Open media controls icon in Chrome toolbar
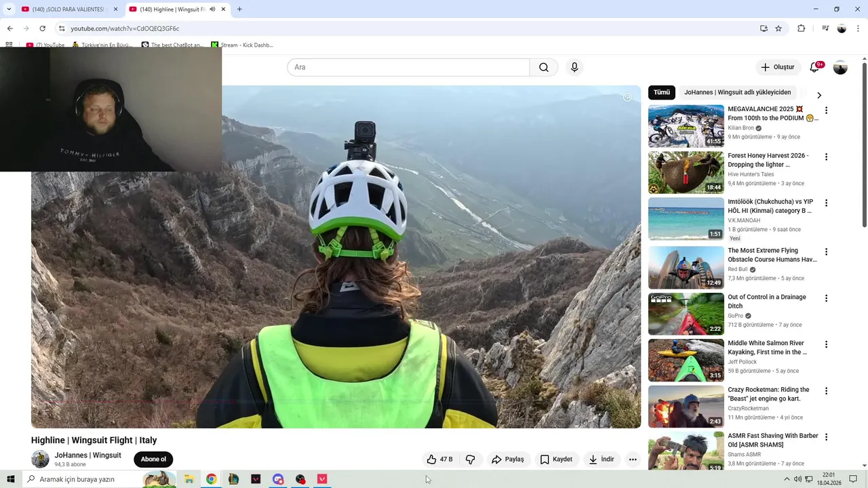Viewport: 868px width, 488px height. pos(825,28)
